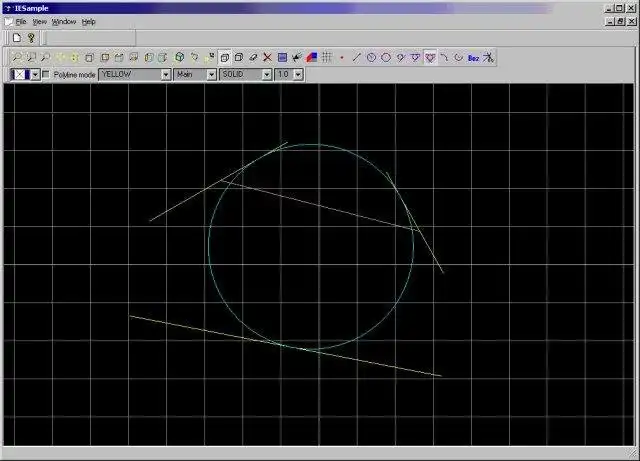Enable the Polyline mode checkbox
The height and width of the screenshot is (461, 640).
pos(46,74)
